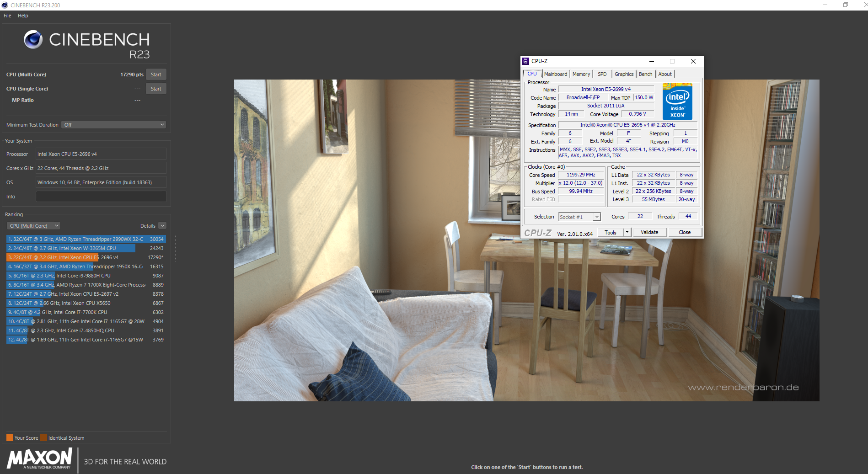Select ranking row 9 Core i7-7700K
The height and width of the screenshot is (474, 868).
coord(86,312)
